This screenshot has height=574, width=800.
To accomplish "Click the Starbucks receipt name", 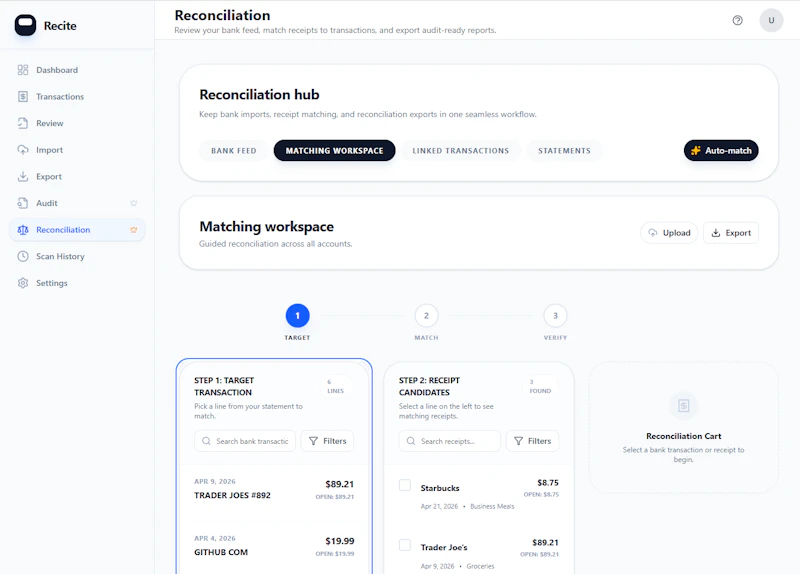I will pos(440,488).
